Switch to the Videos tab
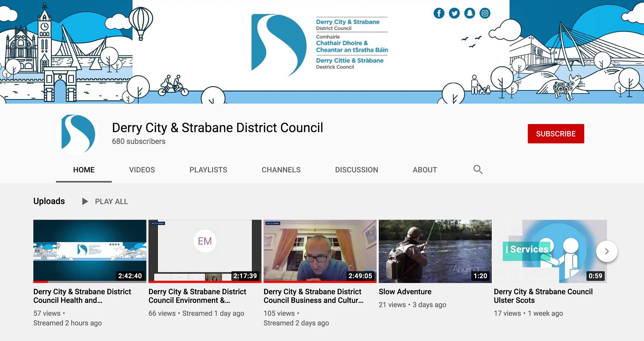Screen dimensions: 644x341 pos(142,170)
